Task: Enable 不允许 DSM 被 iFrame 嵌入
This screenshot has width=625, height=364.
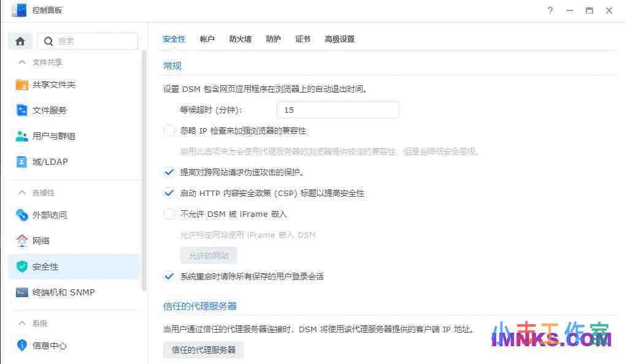Action: (169, 214)
